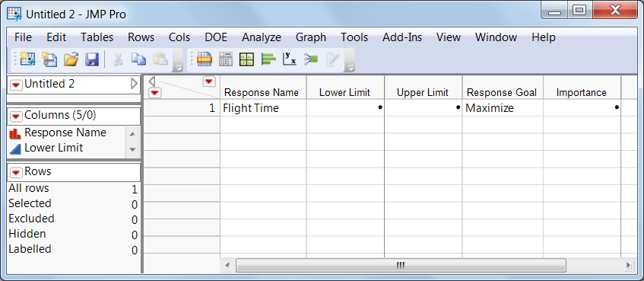Click Hidden in the Rows panel

(27, 234)
